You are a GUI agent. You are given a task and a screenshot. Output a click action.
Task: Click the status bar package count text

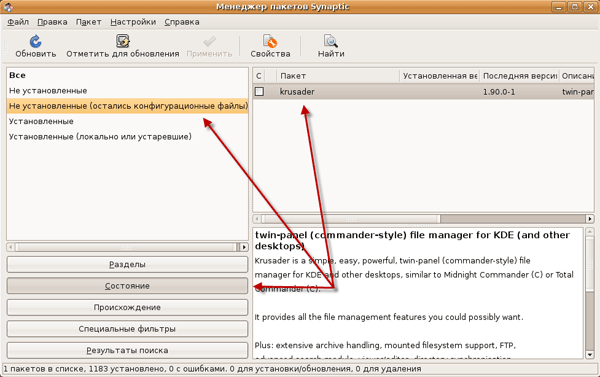coord(212,369)
